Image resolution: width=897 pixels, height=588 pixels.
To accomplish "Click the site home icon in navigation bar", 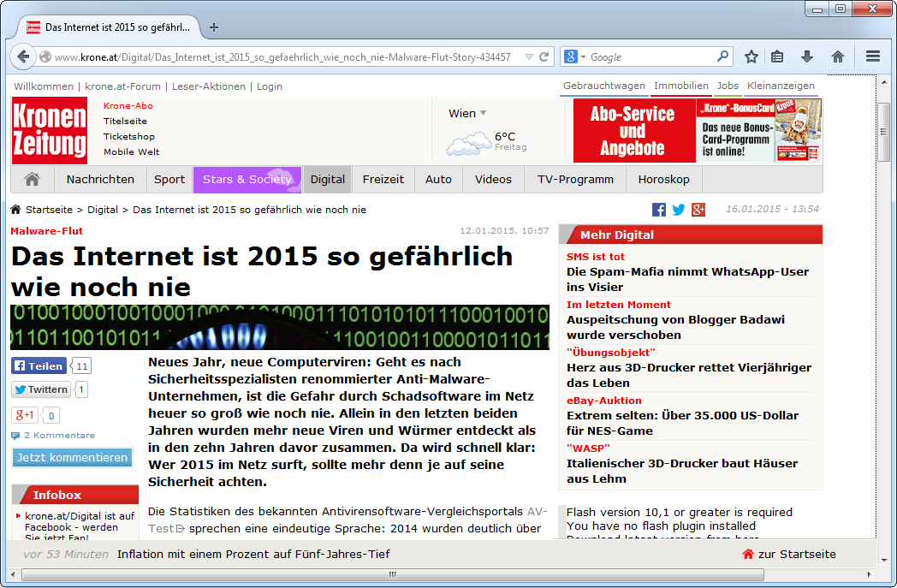I will pos(33,180).
